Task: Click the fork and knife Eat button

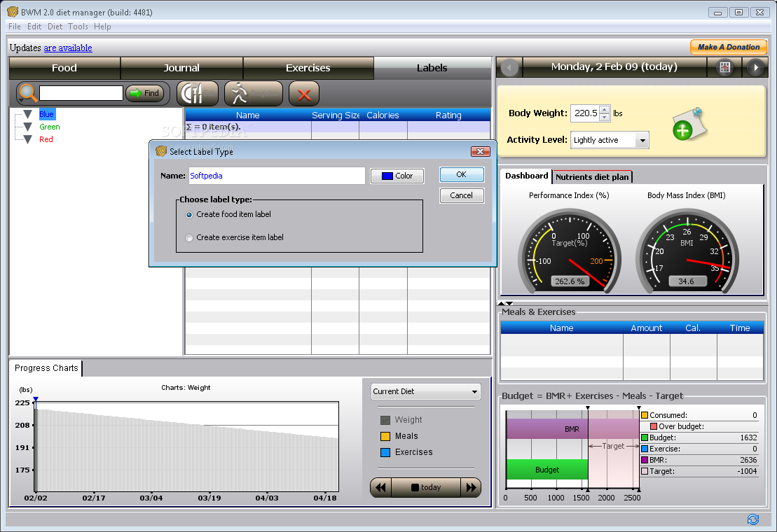Action: [197, 93]
